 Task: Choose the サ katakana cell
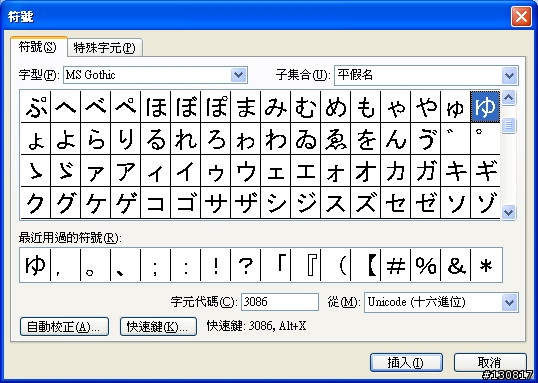215,202
